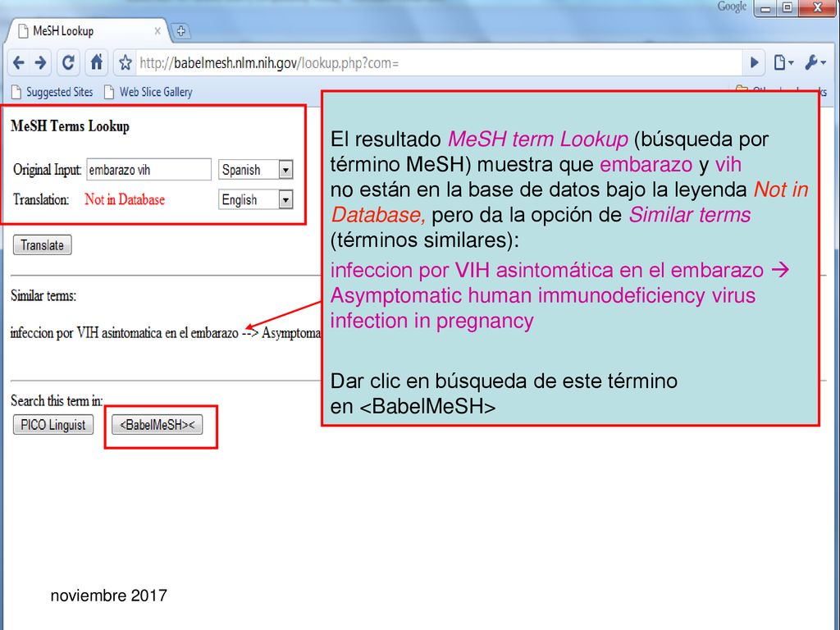Click the <BabelMeSH> search button

pos(157,425)
